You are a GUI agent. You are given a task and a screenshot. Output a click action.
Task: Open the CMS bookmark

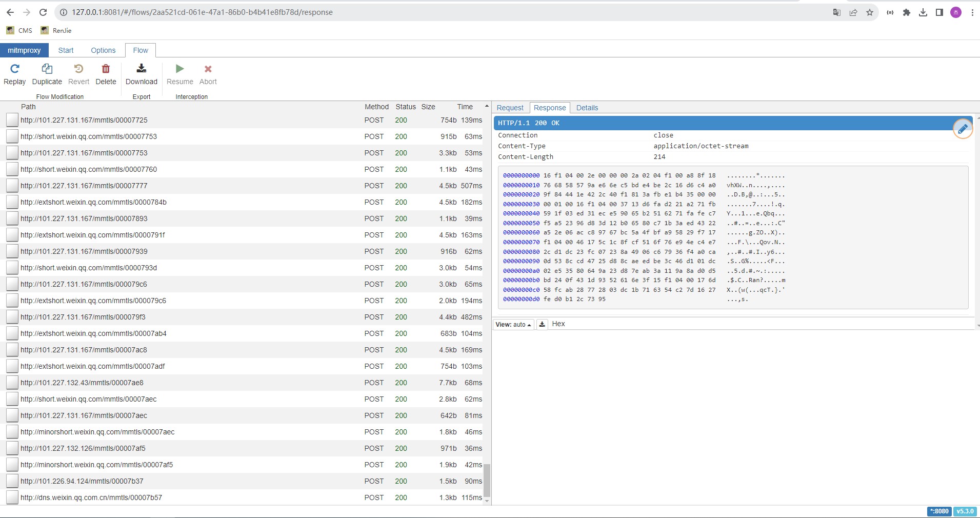point(19,30)
